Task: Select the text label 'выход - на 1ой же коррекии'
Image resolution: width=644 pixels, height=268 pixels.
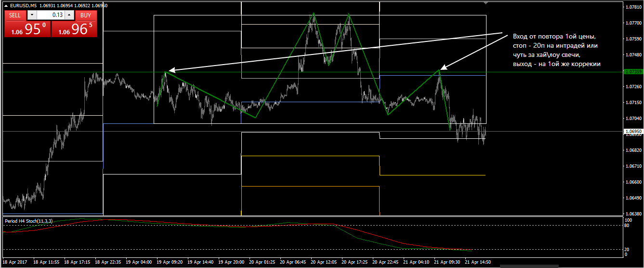Action: point(557,64)
